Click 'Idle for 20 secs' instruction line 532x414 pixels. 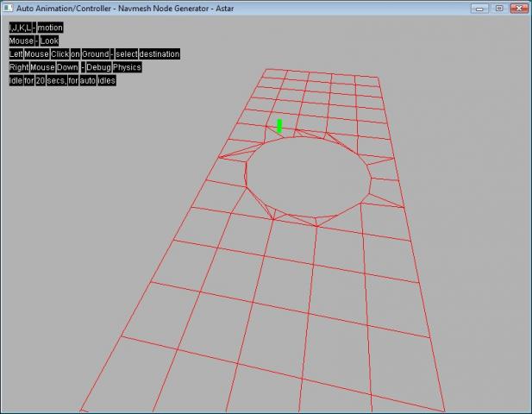pos(62,80)
